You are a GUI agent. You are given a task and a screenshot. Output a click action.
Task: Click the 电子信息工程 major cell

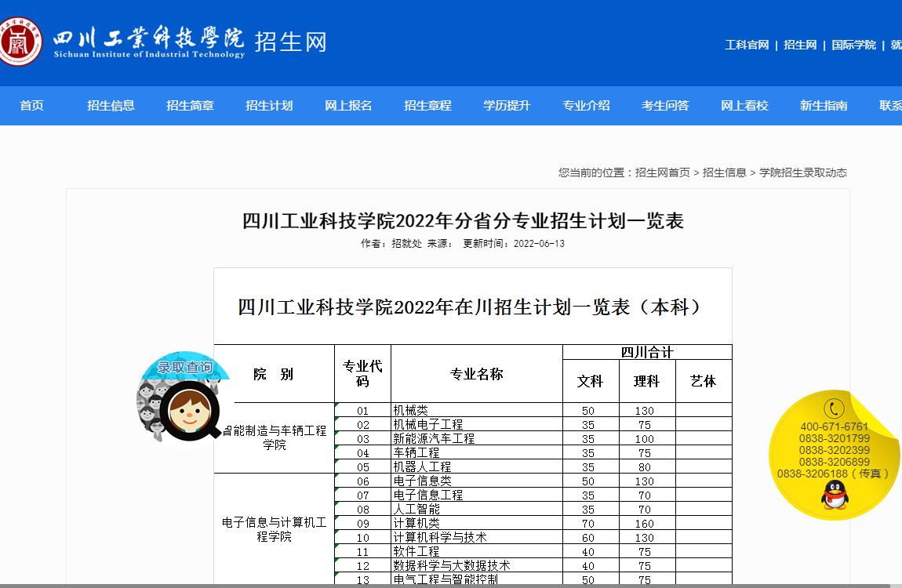coord(476,495)
